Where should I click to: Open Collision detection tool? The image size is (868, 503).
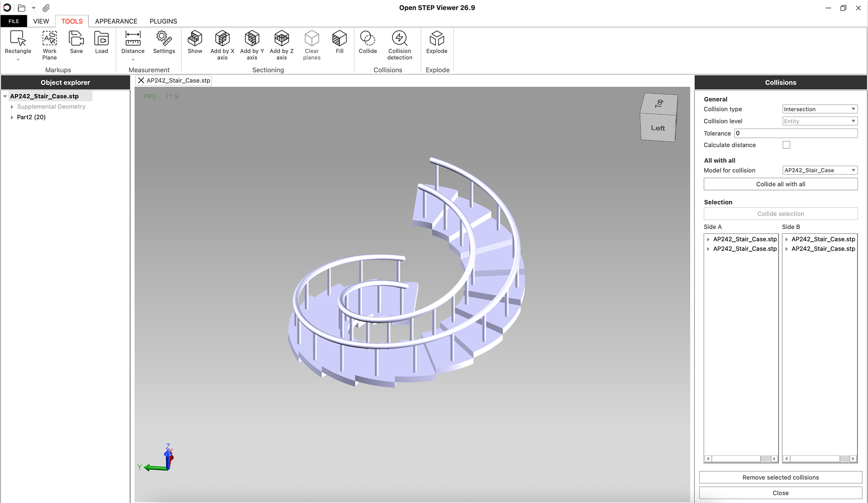[x=399, y=39]
